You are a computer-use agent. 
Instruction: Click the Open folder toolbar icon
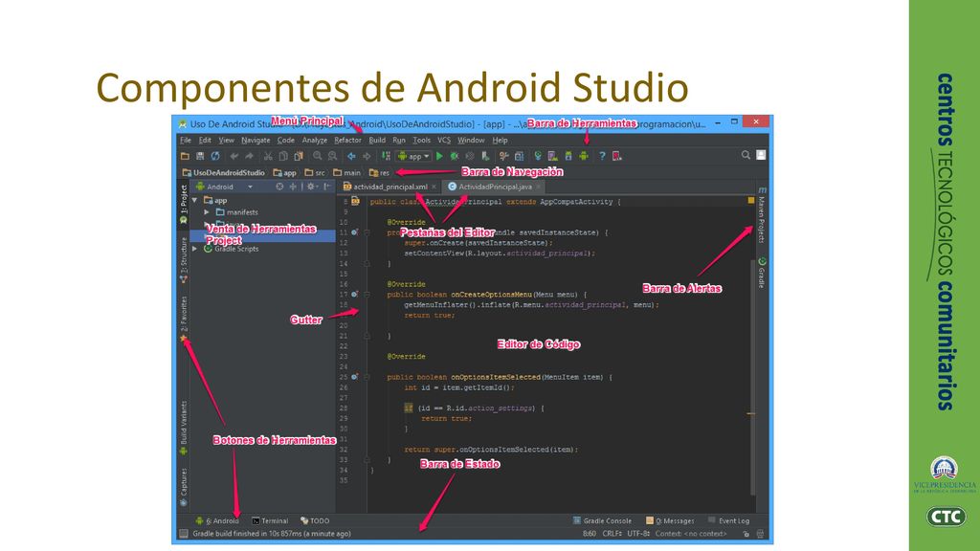(x=185, y=156)
